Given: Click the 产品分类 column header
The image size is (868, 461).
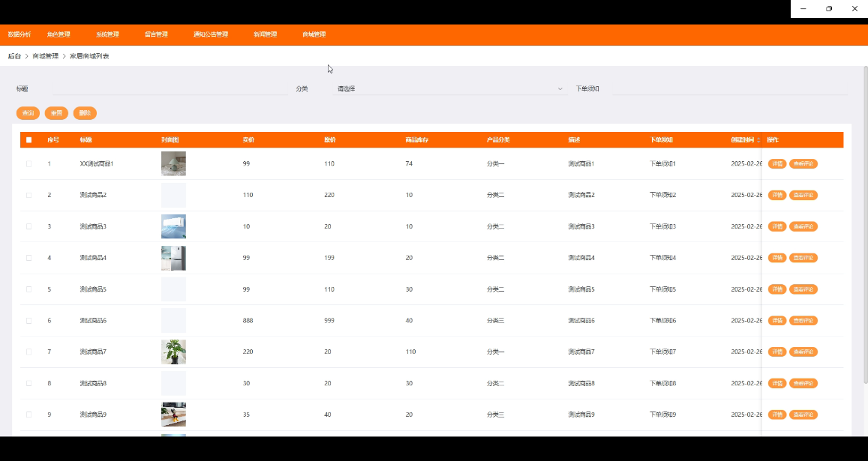Looking at the screenshot, I should pyautogui.click(x=498, y=140).
